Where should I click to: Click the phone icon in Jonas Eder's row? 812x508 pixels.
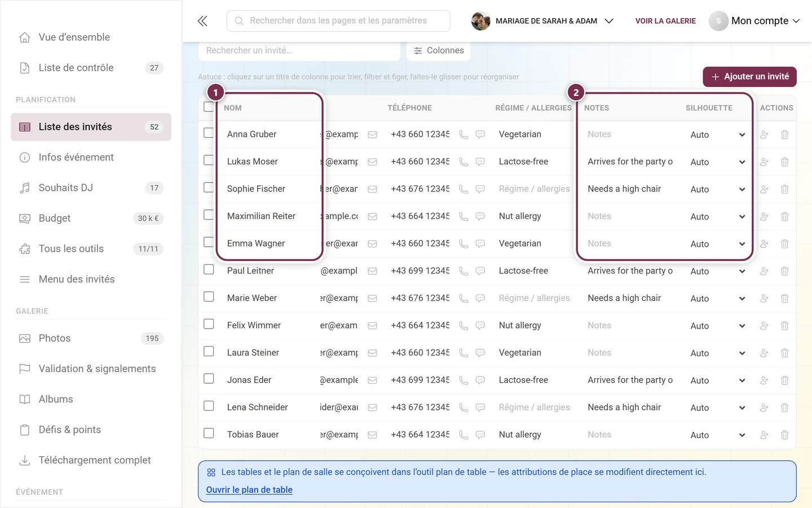(464, 380)
